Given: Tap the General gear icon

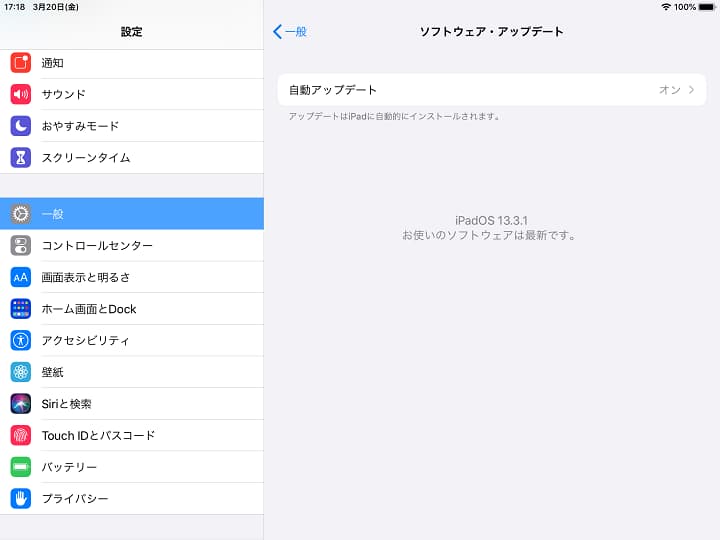Looking at the screenshot, I should click(21, 214).
